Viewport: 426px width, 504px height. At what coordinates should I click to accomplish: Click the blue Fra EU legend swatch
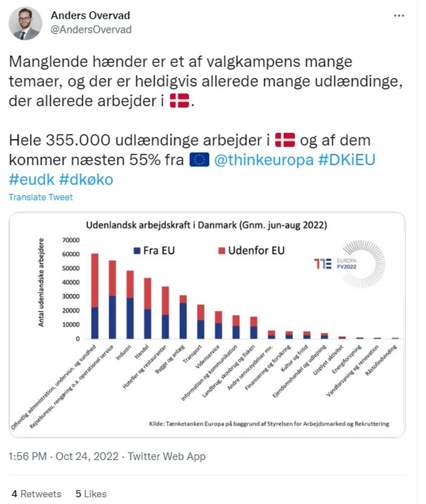pyautogui.click(x=137, y=251)
